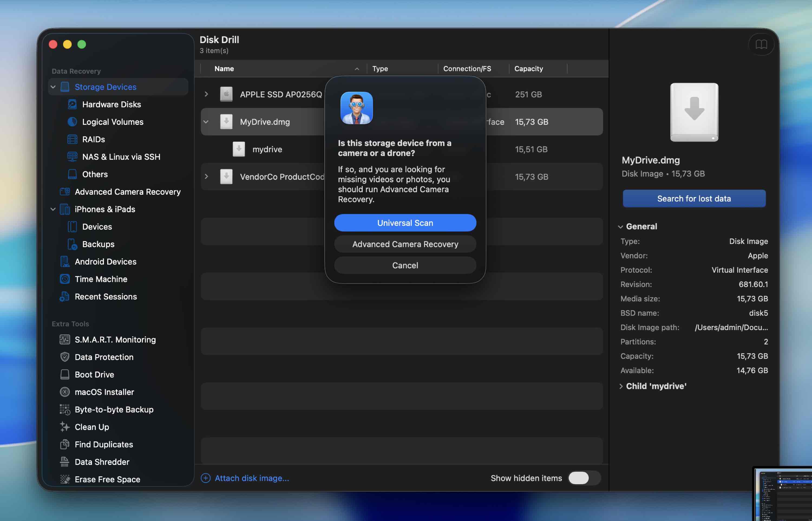Open Time Machine from the sidebar

[101, 279]
